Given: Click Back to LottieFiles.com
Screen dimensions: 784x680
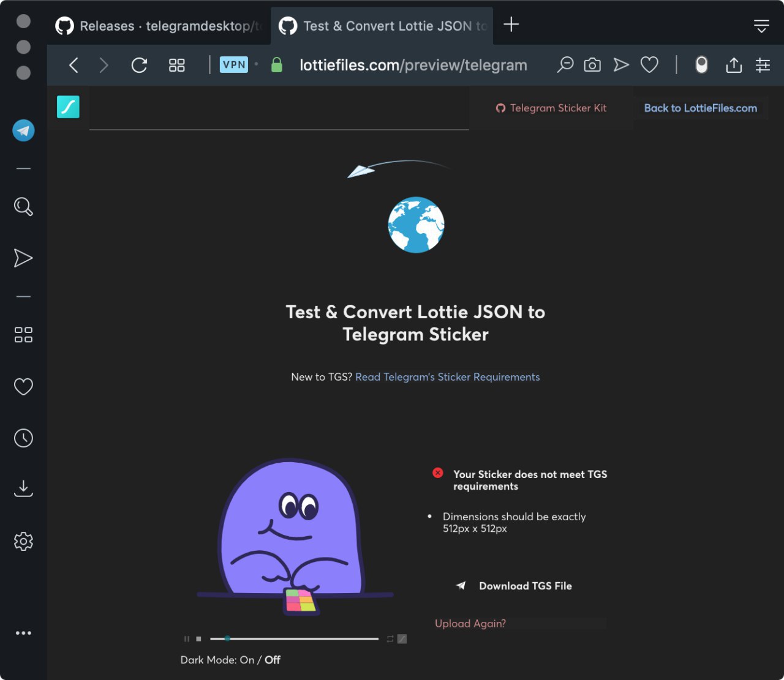Looking at the screenshot, I should click(x=701, y=108).
